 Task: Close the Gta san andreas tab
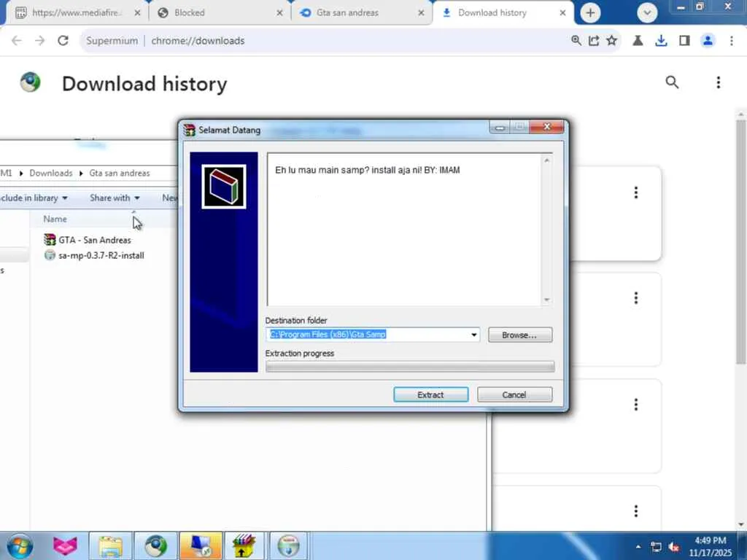[x=421, y=13]
